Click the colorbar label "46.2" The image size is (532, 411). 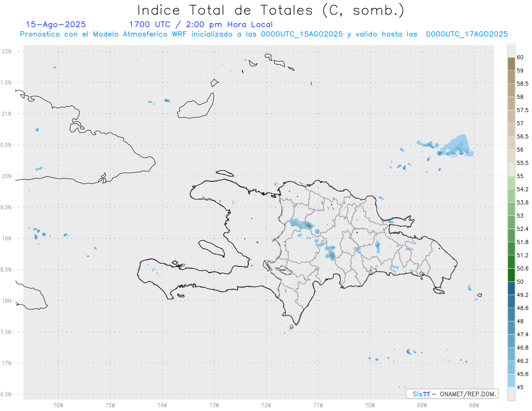[x=522, y=361]
